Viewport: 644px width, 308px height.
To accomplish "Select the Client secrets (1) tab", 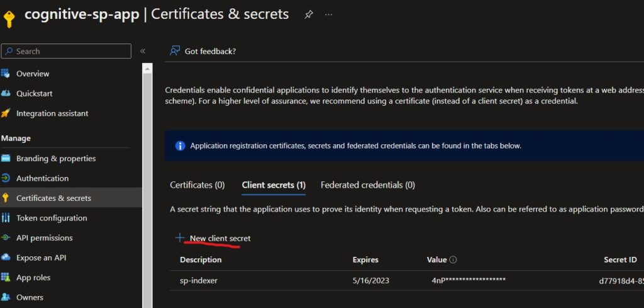I will (274, 185).
